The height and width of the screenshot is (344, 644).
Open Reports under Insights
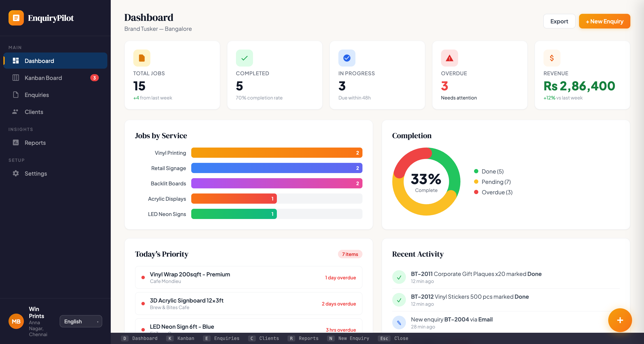[35, 142]
